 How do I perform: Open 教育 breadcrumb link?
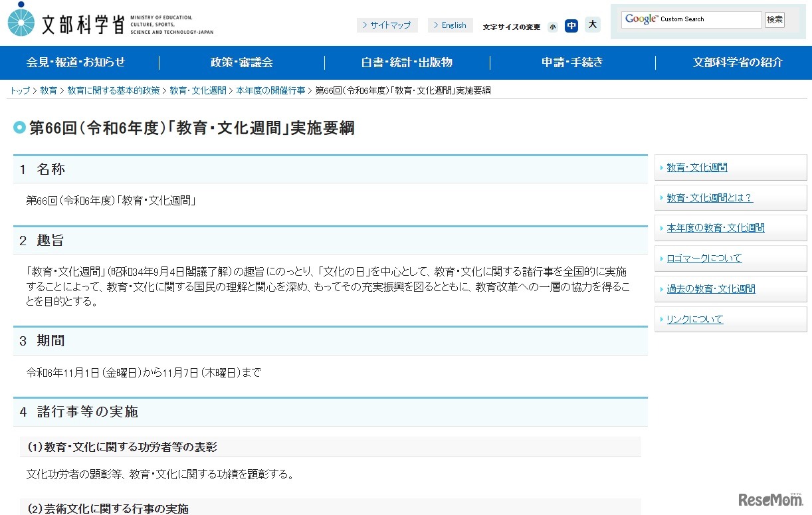click(x=48, y=90)
